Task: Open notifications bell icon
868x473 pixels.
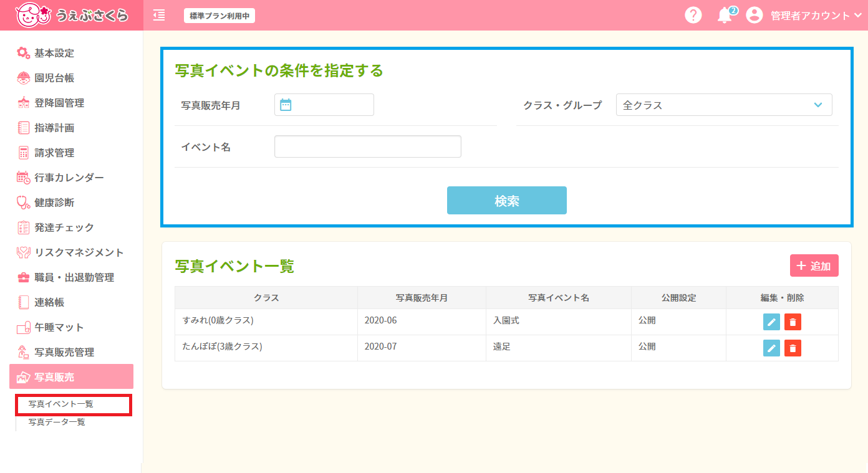Action: 725,16
